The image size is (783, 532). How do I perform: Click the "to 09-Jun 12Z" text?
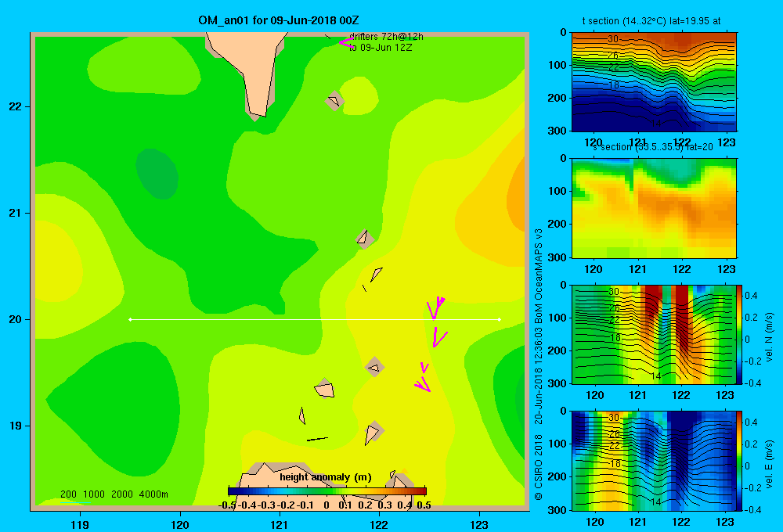pos(381,48)
